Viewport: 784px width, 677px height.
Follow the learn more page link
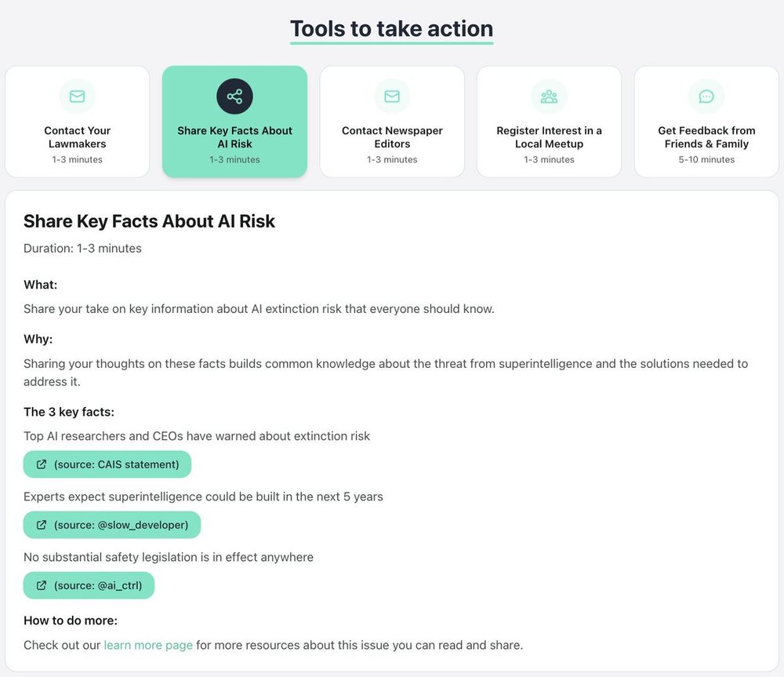(x=148, y=645)
